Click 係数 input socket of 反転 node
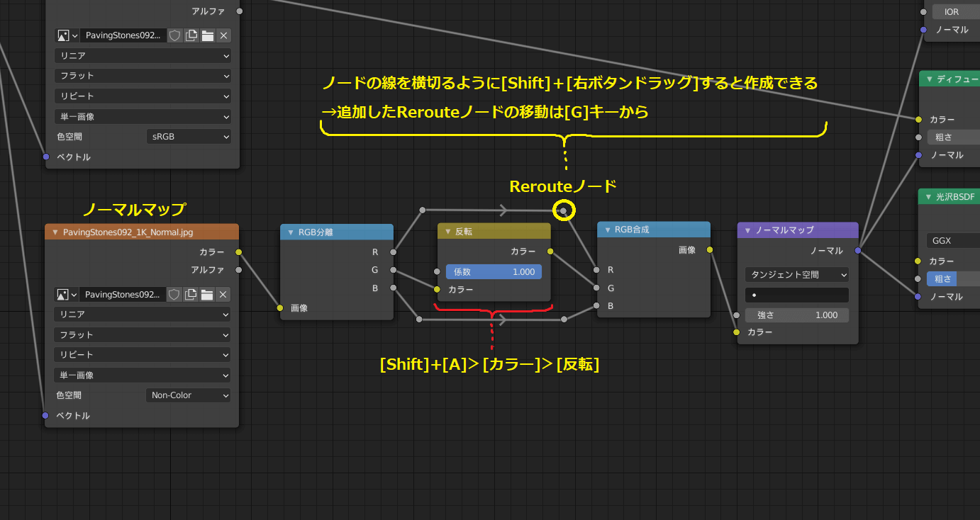980x520 pixels. pyautogui.click(x=438, y=271)
